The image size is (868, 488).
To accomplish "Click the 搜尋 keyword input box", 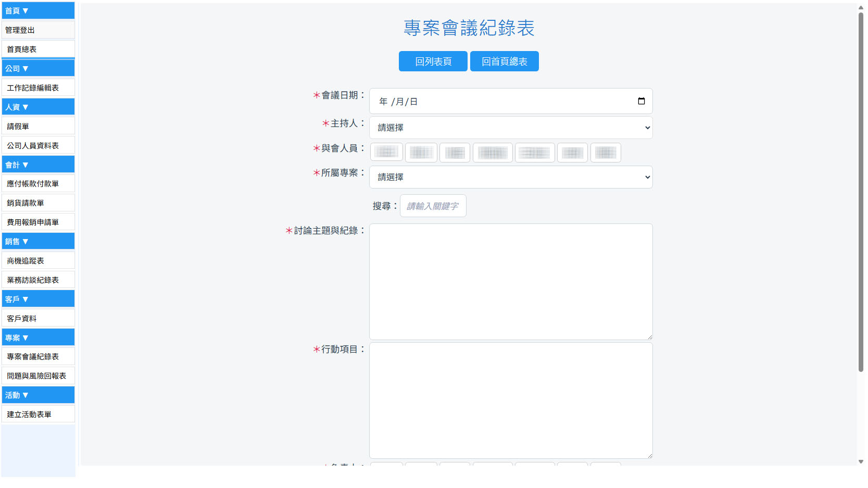I will (x=433, y=206).
